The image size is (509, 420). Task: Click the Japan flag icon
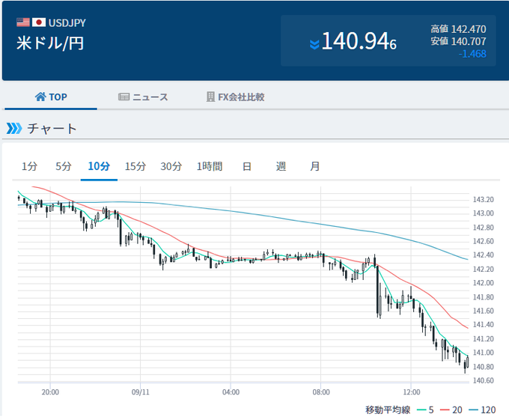pos(39,22)
